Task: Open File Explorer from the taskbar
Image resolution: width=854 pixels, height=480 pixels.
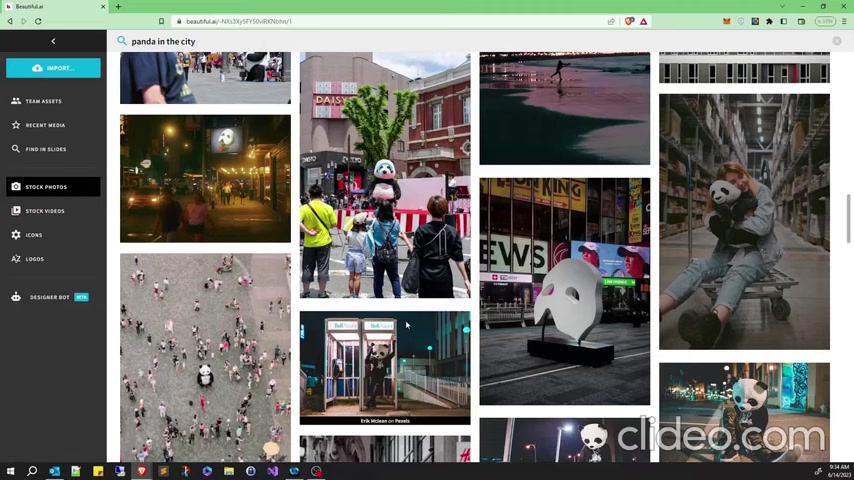Action: (x=229, y=471)
